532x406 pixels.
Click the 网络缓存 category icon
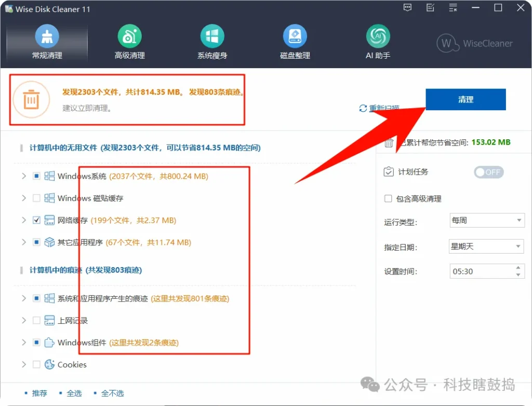49,220
